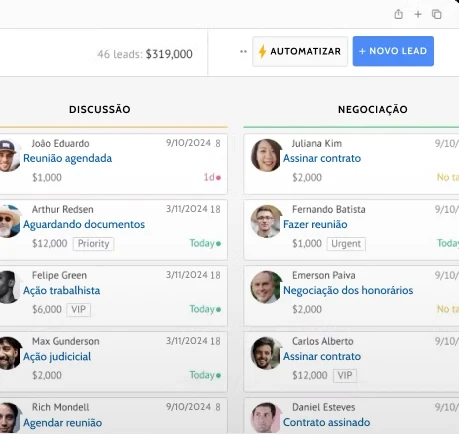Click the $2,000 value on Max Gunderson's card
459x434 pixels.
click(x=47, y=375)
